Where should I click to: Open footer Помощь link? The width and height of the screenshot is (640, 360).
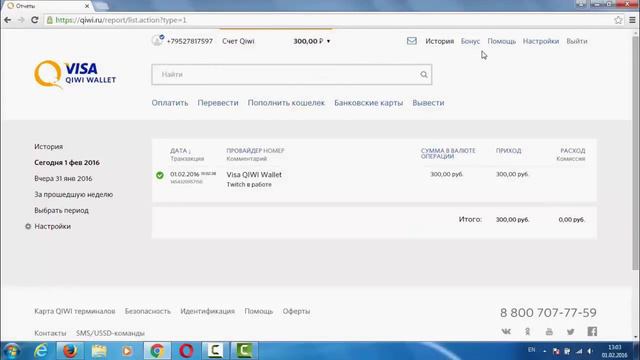259,311
